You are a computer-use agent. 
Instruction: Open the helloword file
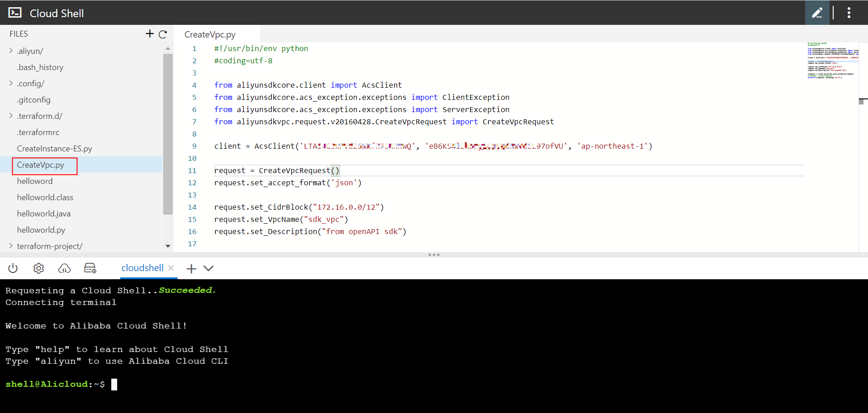coord(35,181)
